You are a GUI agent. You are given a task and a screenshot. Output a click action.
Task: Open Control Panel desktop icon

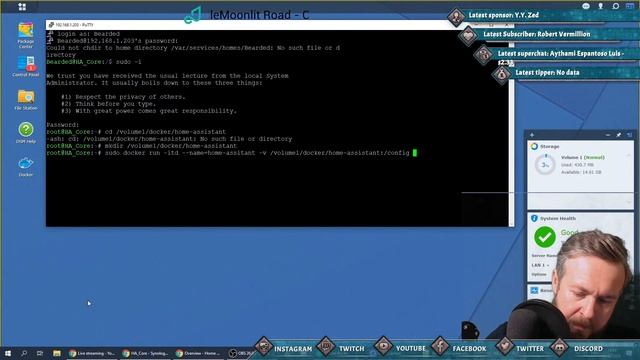(x=26, y=67)
